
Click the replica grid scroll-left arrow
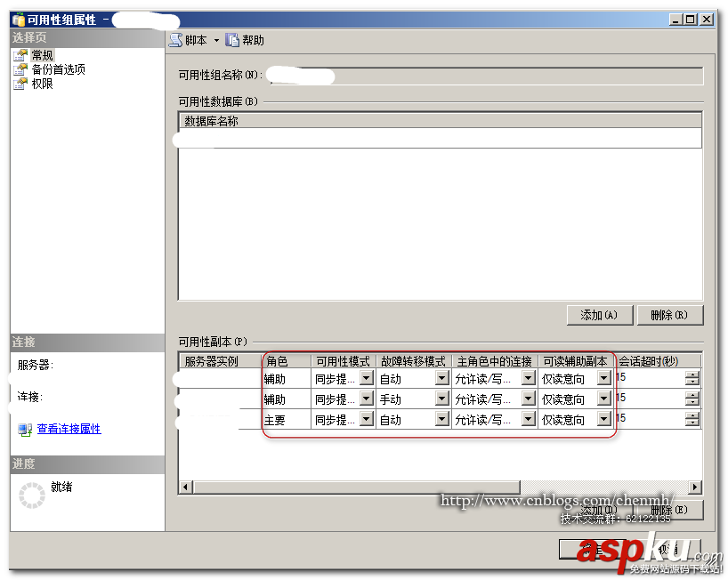click(186, 487)
